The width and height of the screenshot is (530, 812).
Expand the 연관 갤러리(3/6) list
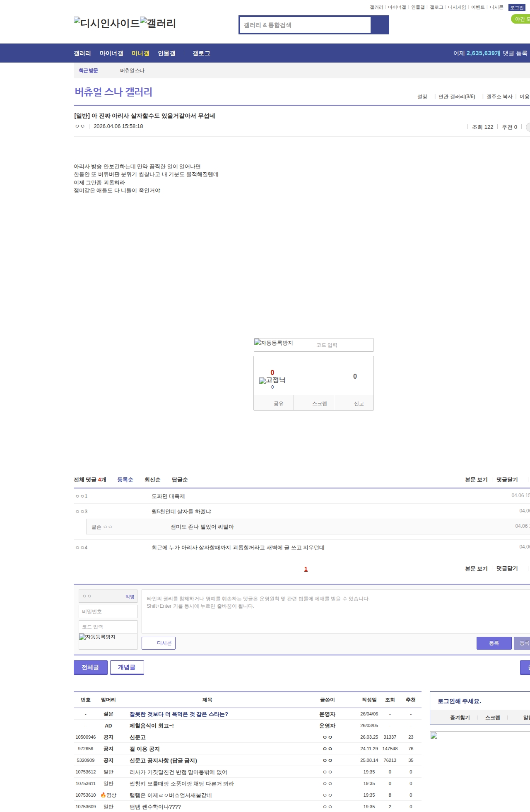456,97
